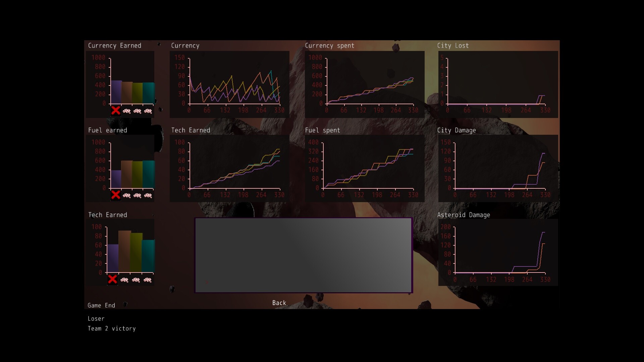
Task: Click first brain icon under Currency Earned
Action: [x=126, y=111]
